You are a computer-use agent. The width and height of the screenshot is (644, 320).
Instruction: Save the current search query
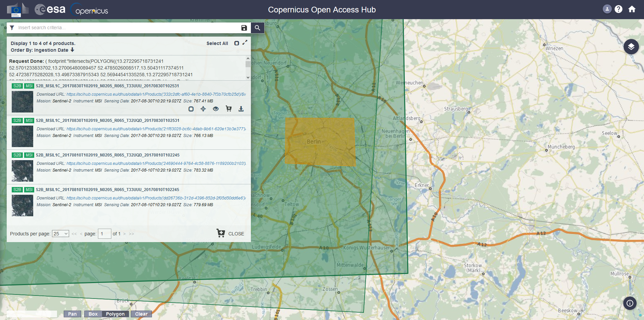pos(244,28)
